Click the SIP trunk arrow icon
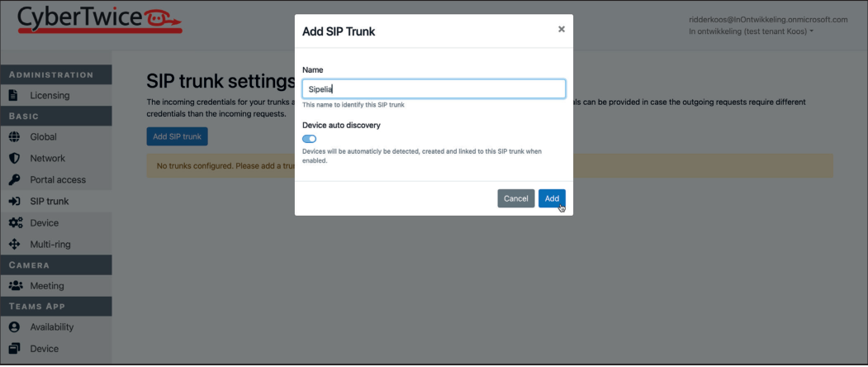The height and width of the screenshot is (367, 868). pos(15,201)
